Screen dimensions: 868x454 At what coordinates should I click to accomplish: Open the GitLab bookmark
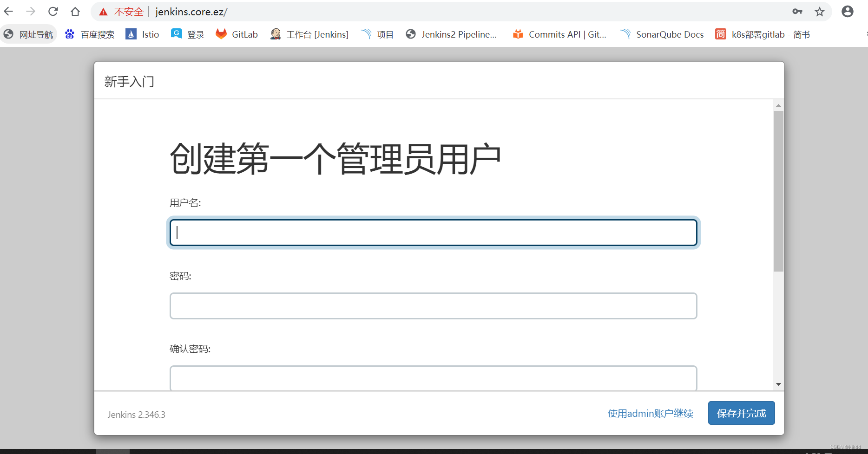(237, 34)
